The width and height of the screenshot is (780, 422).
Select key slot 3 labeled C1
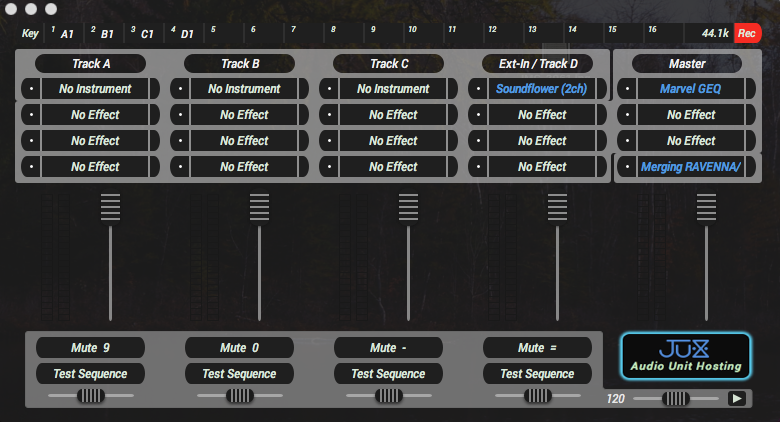click(146, 33)
